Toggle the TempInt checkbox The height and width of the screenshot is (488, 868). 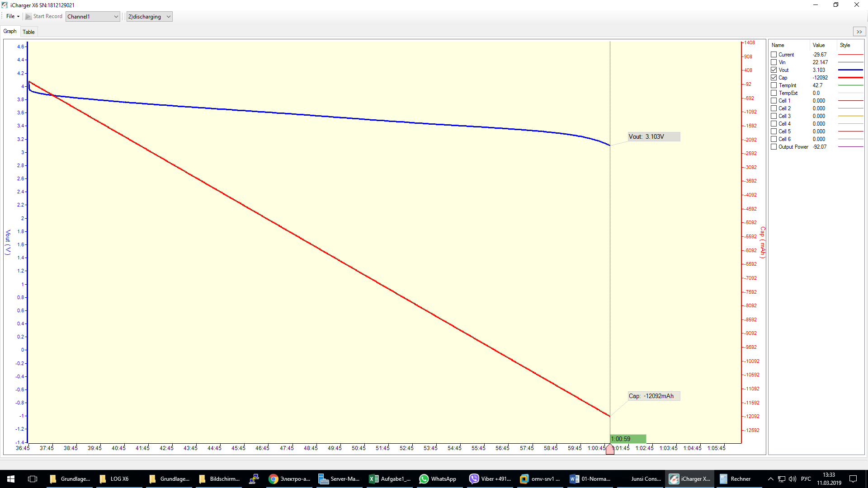tap(774, 85)
